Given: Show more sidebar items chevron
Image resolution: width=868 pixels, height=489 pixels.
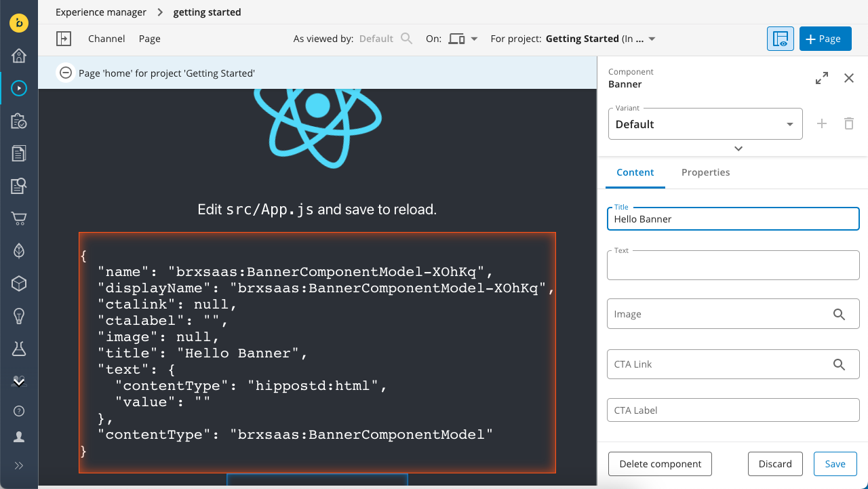Looking at the screenshot, I should [19, 382].
